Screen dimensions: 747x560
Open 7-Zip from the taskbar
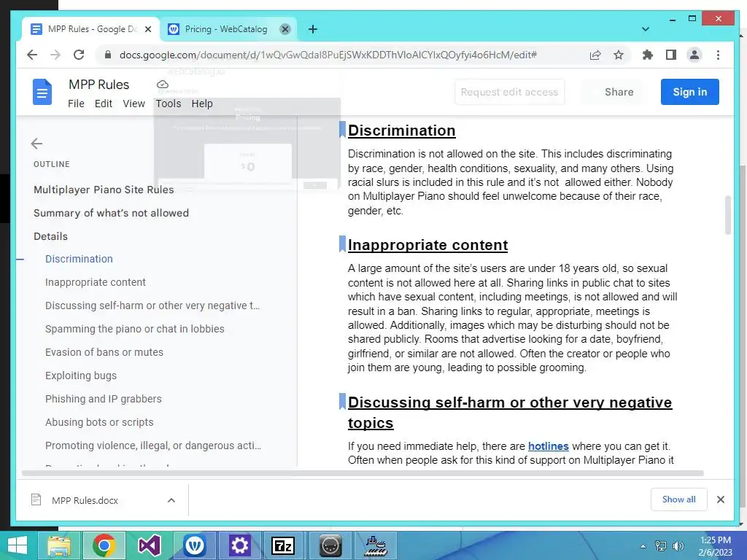(283, 545)
